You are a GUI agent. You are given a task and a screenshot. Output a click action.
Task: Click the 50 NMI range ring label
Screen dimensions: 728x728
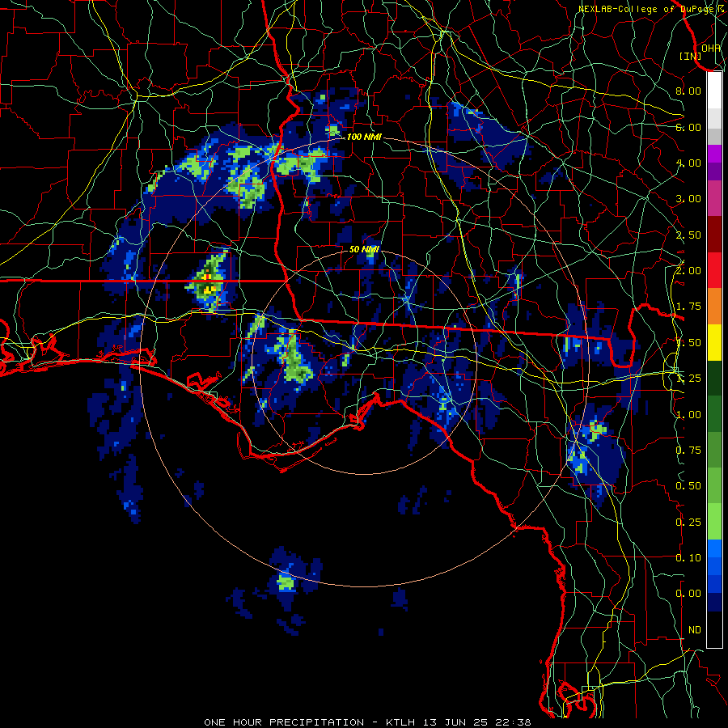(364, 249)
